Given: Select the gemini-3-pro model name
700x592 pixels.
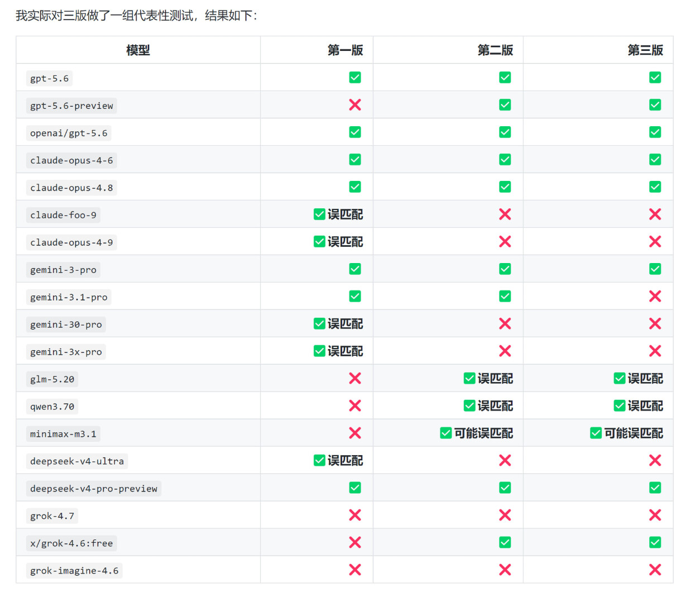Looking at the screenshot, I should (x=64, y=270).
